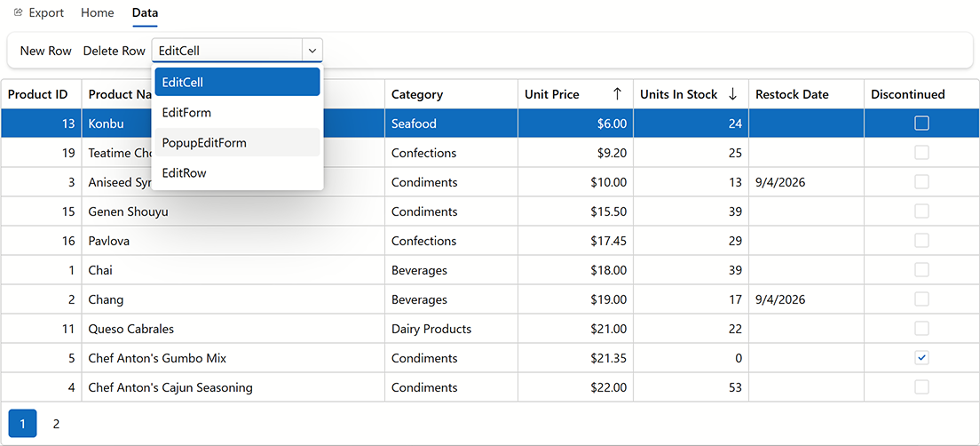
Task: Select the Queso Cabrales cell
Action: pos(233,329)
